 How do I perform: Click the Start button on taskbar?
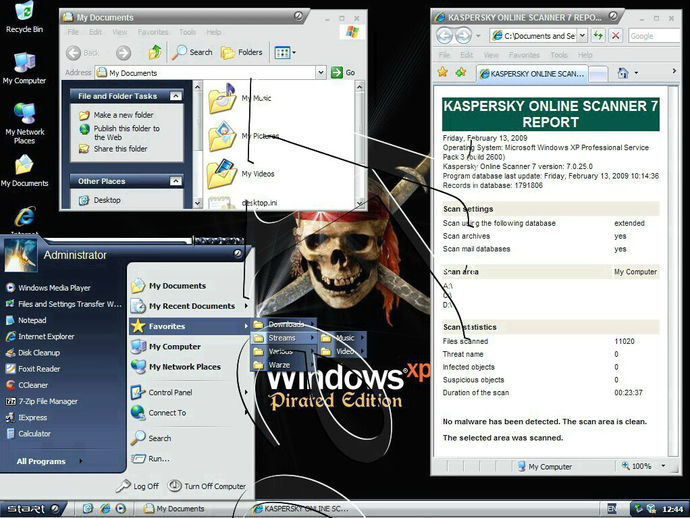(32, 509)
